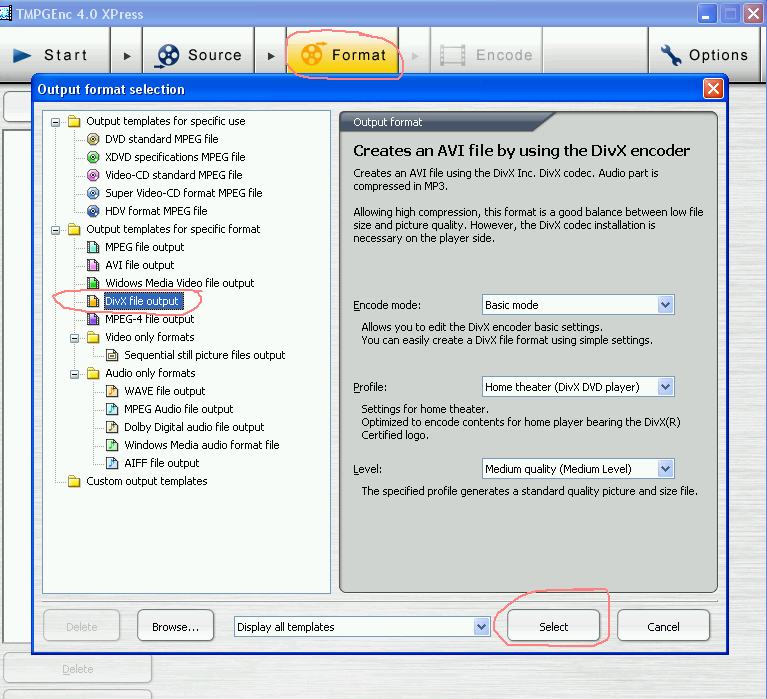
Task: Select 'XDVD specifications MPEG file' template
Action: (x=175, y=157)
